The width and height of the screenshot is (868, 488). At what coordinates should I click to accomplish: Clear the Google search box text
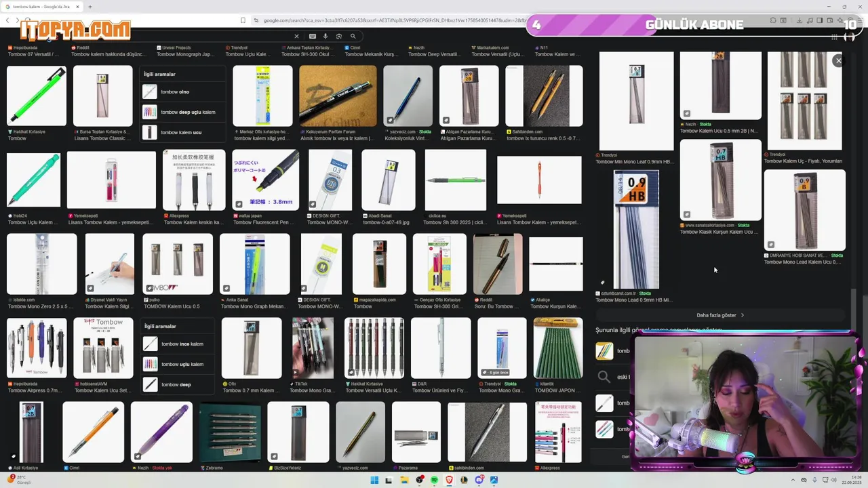(296, 36)
